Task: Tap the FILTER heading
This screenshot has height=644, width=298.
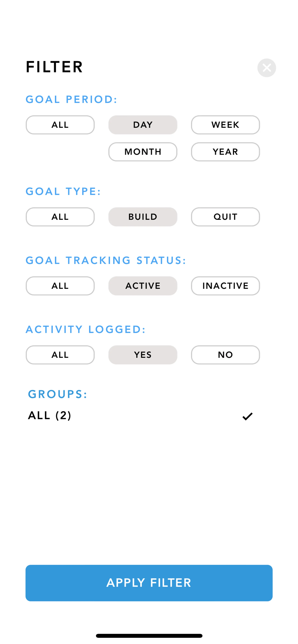Action: coord(54,67)
